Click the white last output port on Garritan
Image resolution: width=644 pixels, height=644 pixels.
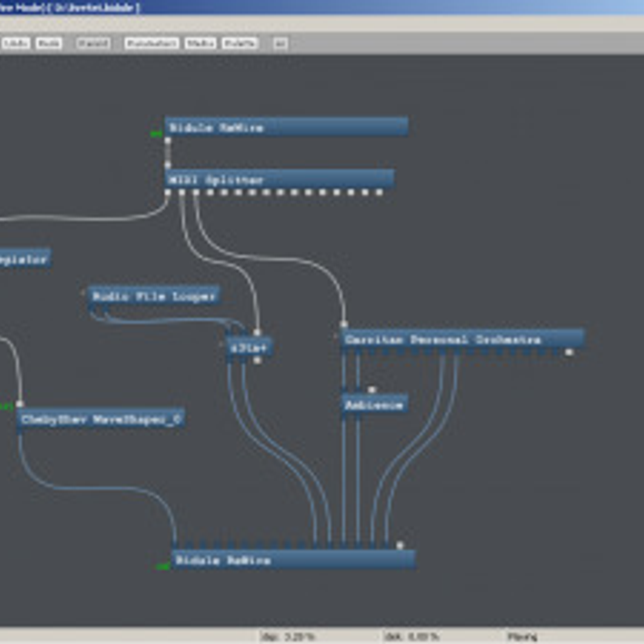569,353
